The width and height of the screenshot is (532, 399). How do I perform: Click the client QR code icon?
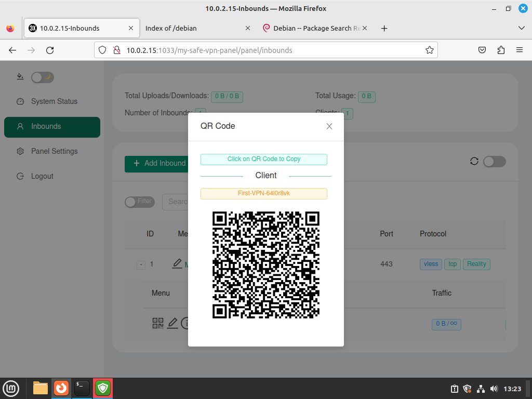tap(158, 323)
